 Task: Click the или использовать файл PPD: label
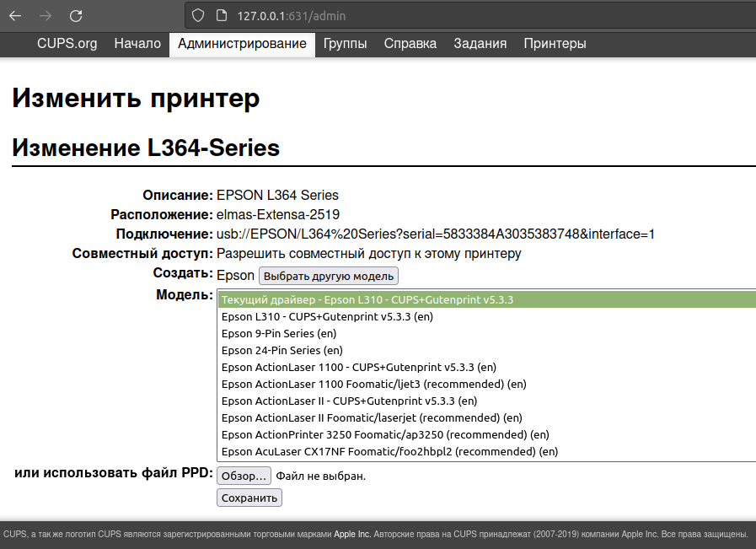[x=114, y=473]
